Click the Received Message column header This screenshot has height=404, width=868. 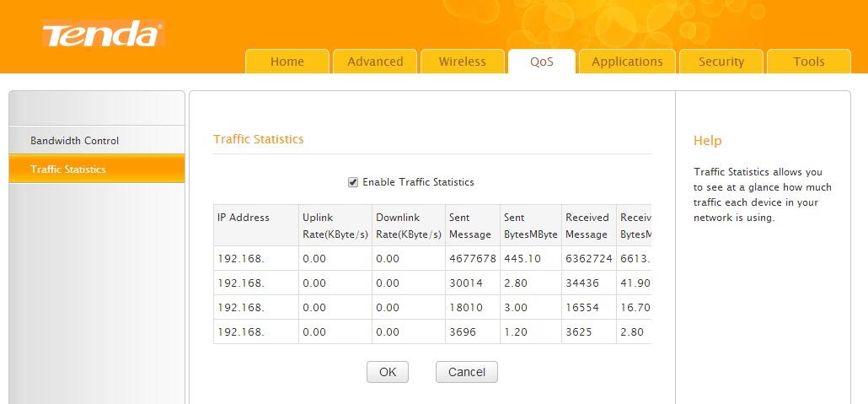point(589,225)
